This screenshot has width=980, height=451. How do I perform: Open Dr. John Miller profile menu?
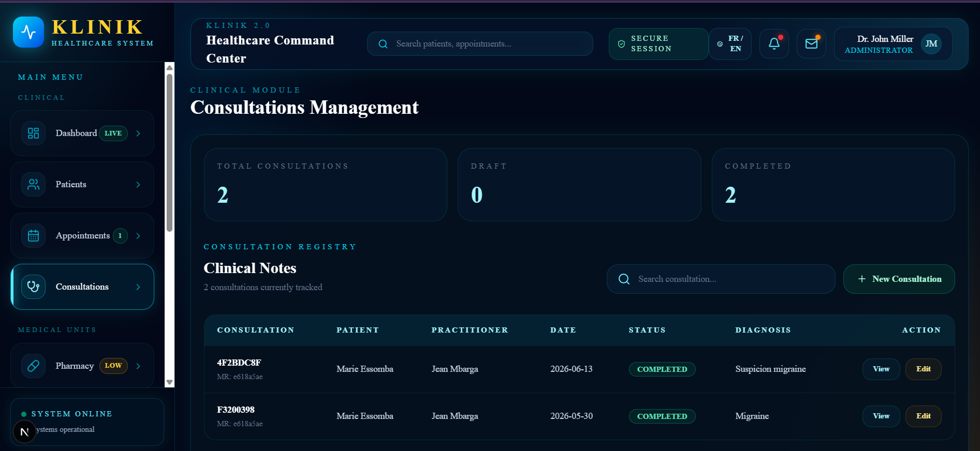pos(893,44)
